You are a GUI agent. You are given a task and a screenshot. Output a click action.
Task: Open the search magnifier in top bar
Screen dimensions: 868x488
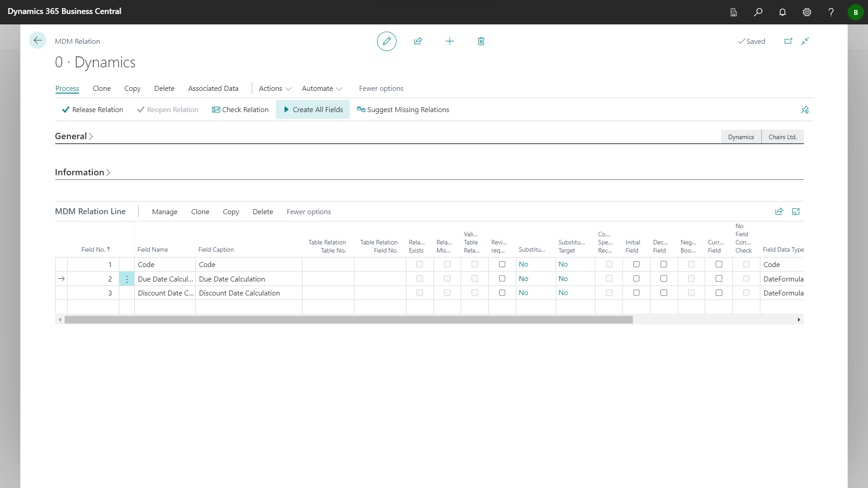click(758, 12)
